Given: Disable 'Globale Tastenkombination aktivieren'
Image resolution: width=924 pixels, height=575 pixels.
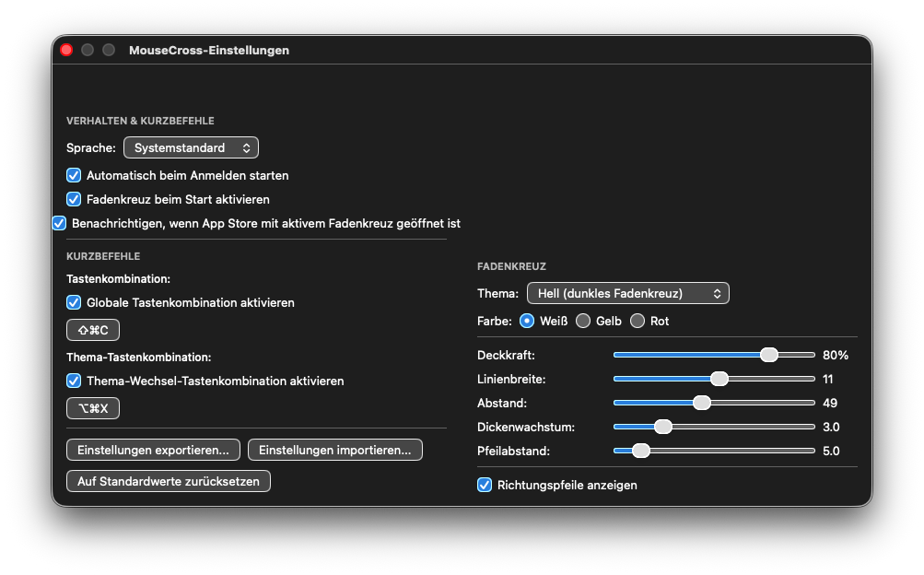Looking at the screenshot, I should coord(73,302).
